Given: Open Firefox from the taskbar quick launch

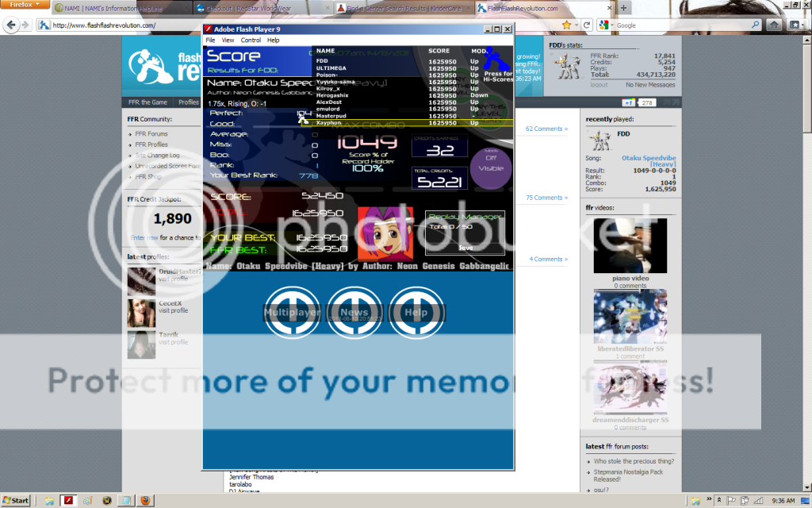Looking at the screenshot, I should 145,501.
